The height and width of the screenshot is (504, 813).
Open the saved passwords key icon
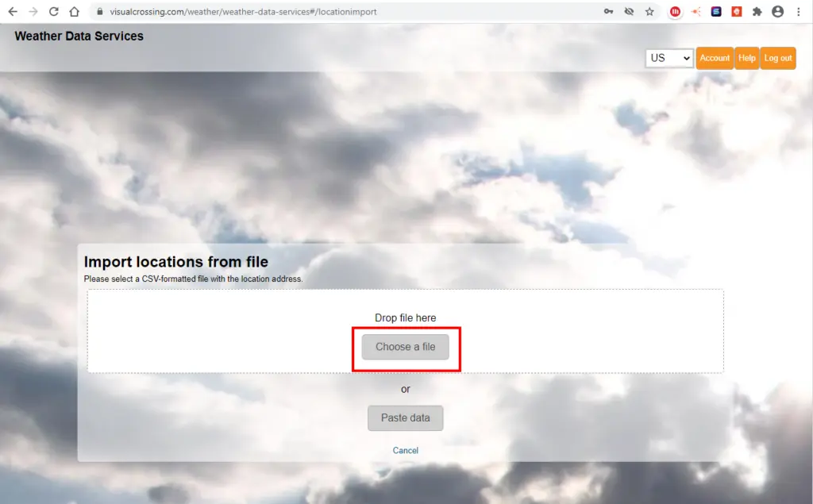[608, 12]
